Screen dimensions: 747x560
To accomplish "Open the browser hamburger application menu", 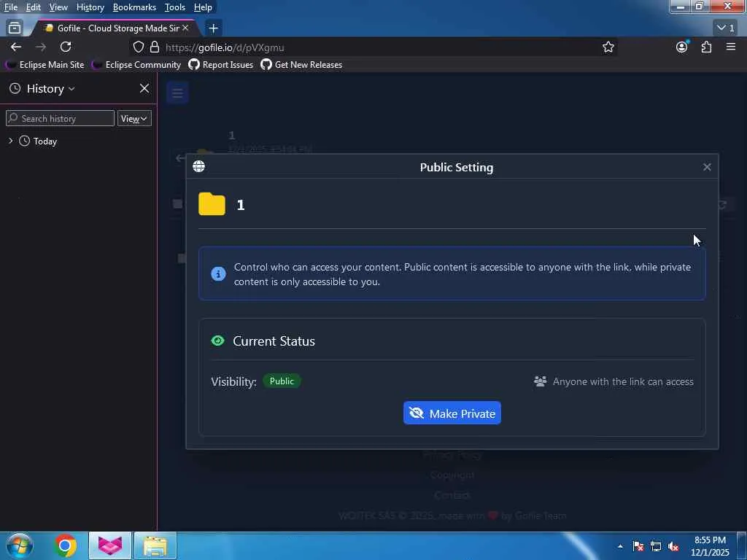I will (731, 47).
